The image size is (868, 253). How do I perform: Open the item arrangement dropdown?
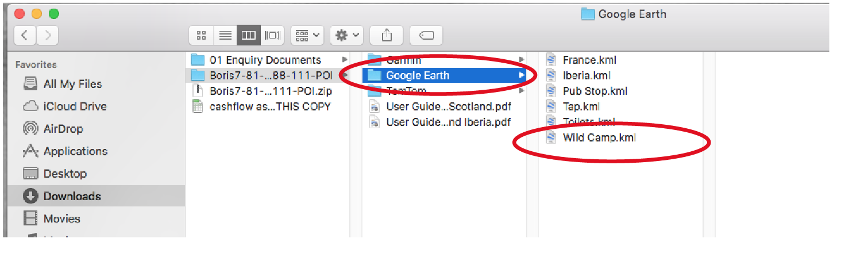308,36
